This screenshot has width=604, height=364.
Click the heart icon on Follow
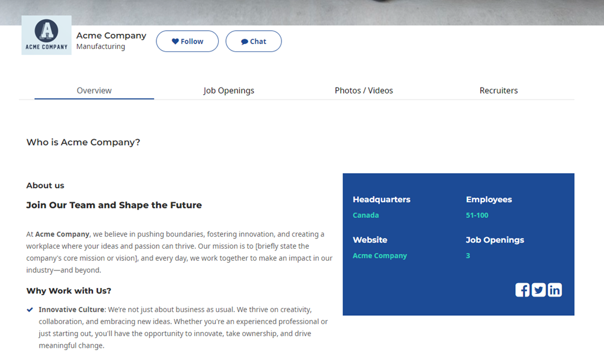[x=175, y=41]
